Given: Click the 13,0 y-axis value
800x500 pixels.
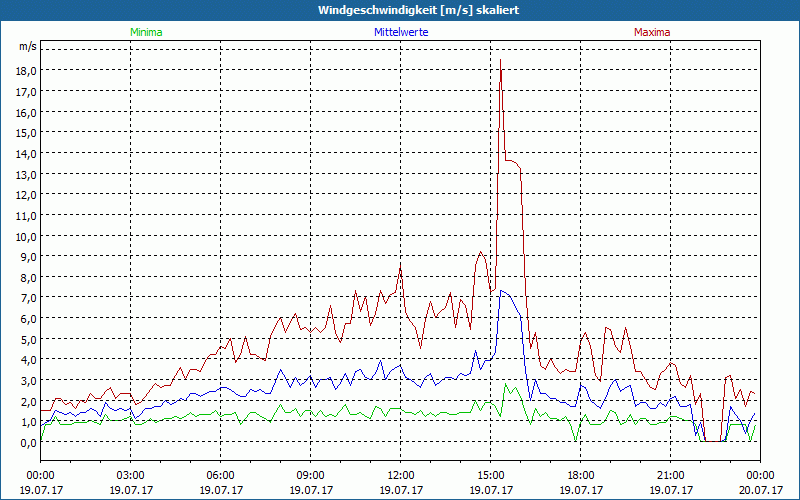Looking at the screenshot, I should click(28, 174).
